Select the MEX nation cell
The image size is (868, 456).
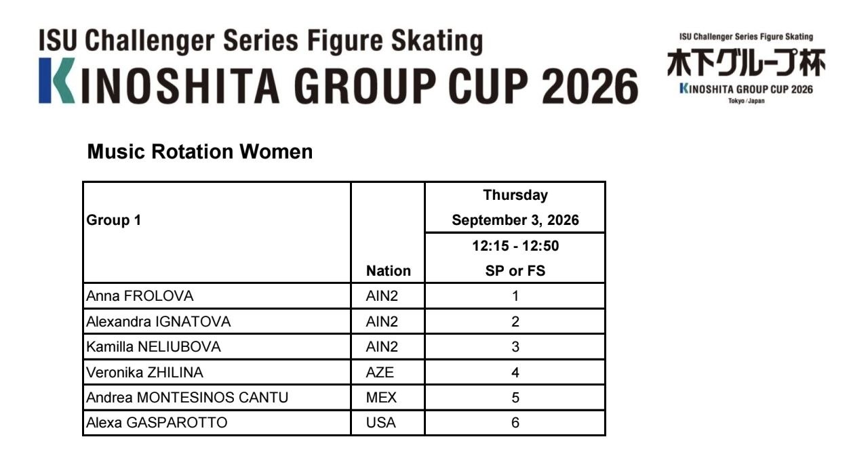(x=388, y=398)
